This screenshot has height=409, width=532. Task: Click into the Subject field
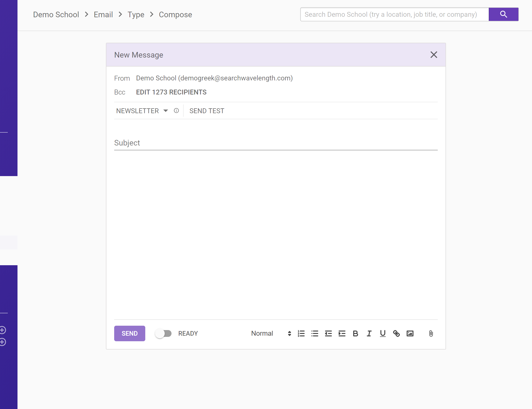(x=276, y=143)
